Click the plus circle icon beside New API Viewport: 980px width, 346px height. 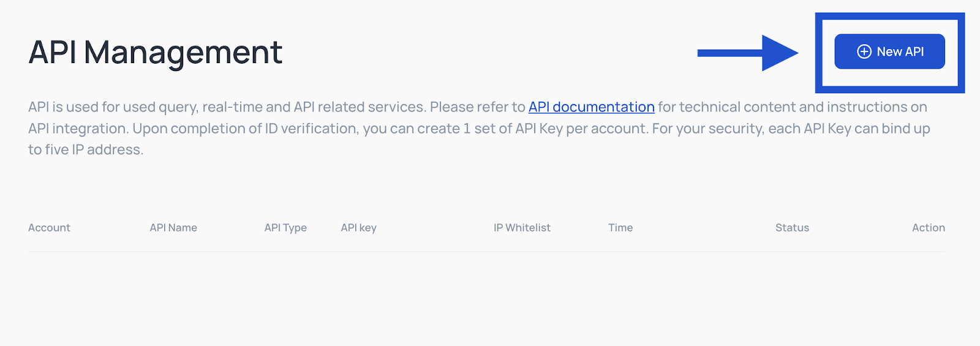click(x=864, y=52)
